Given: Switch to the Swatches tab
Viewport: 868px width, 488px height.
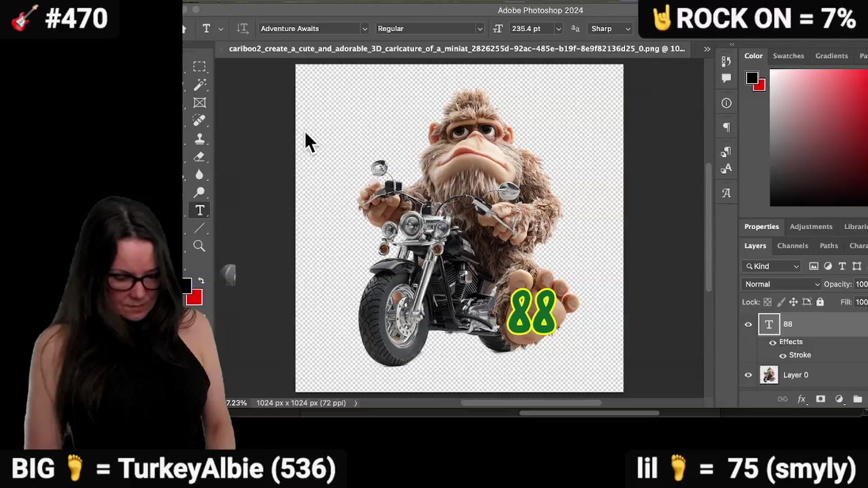Looking at the screenshot, I should tap(788, 56).
